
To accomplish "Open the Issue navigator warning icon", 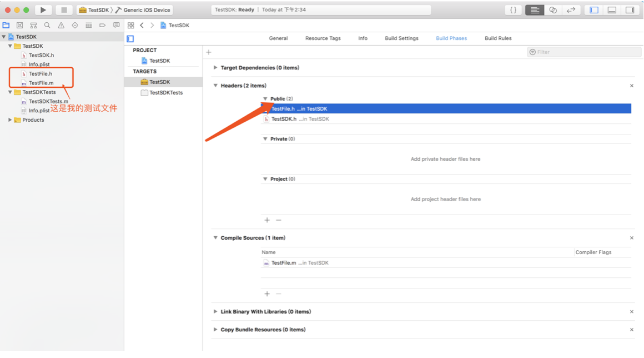I will pos(61,26).
